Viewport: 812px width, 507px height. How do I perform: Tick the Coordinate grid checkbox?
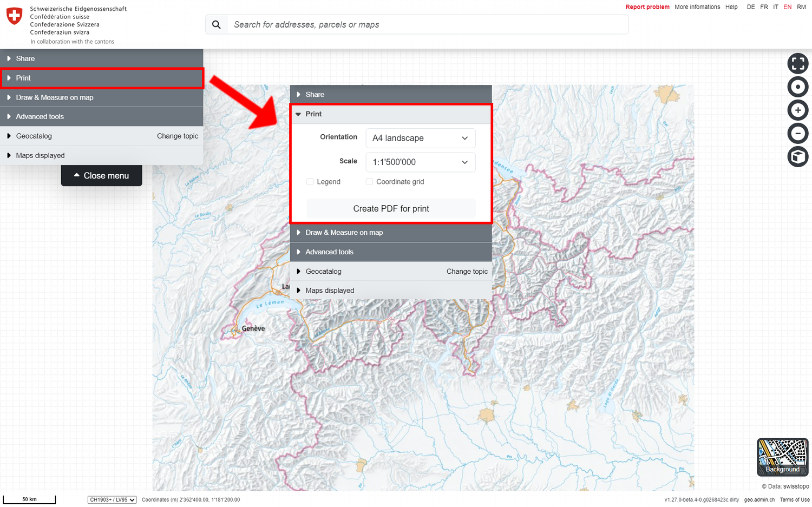coord(369,182)
